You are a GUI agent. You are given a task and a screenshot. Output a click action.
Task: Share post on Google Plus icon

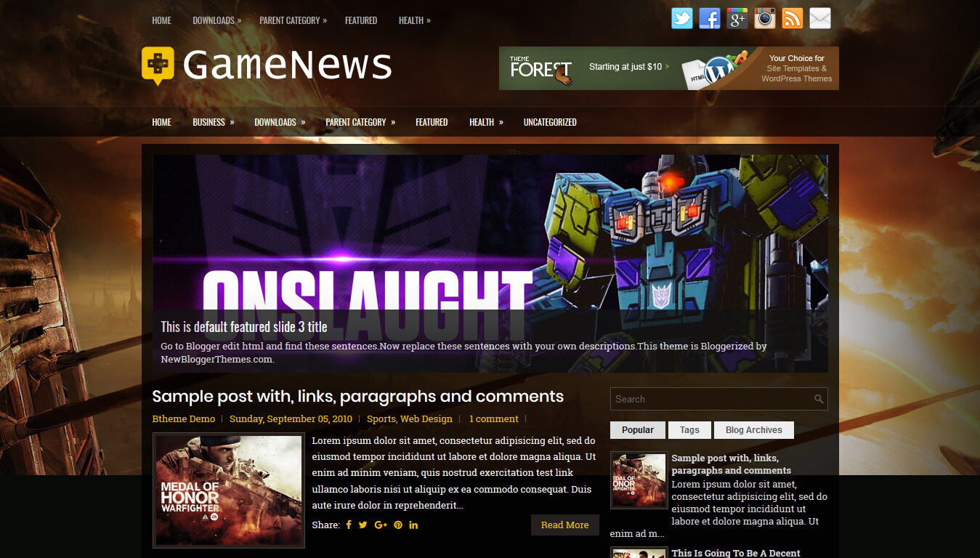[381, 525]
